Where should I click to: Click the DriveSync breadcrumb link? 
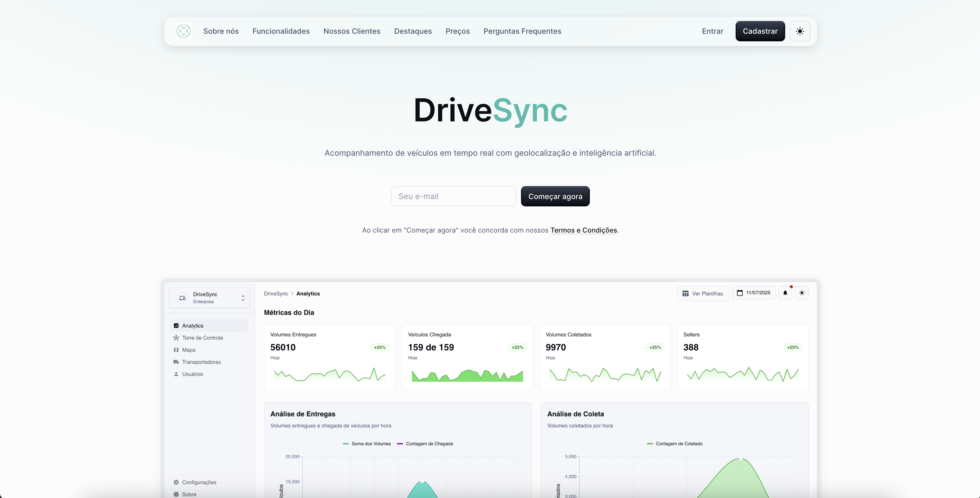tap(276, 294)
